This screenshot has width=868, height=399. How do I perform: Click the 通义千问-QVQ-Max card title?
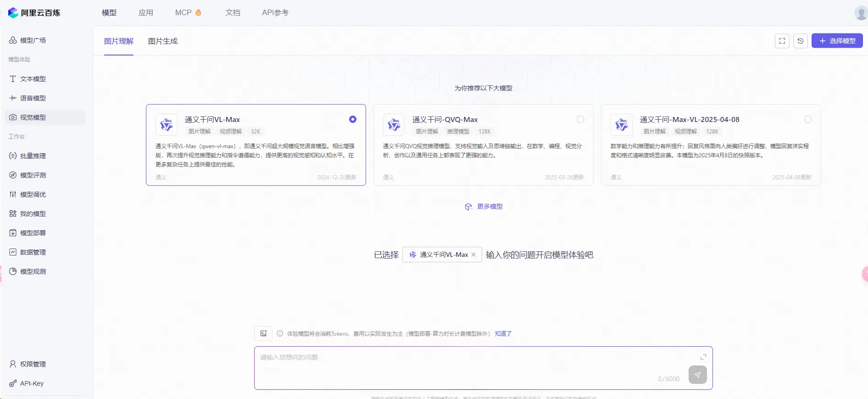tap(445, 120)
